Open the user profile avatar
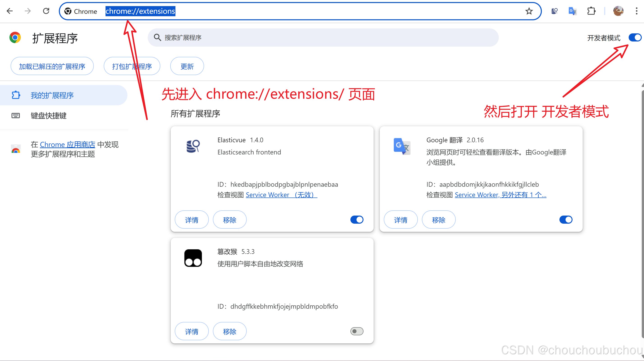Screen dimensions: 644x361 pos(618,11)
